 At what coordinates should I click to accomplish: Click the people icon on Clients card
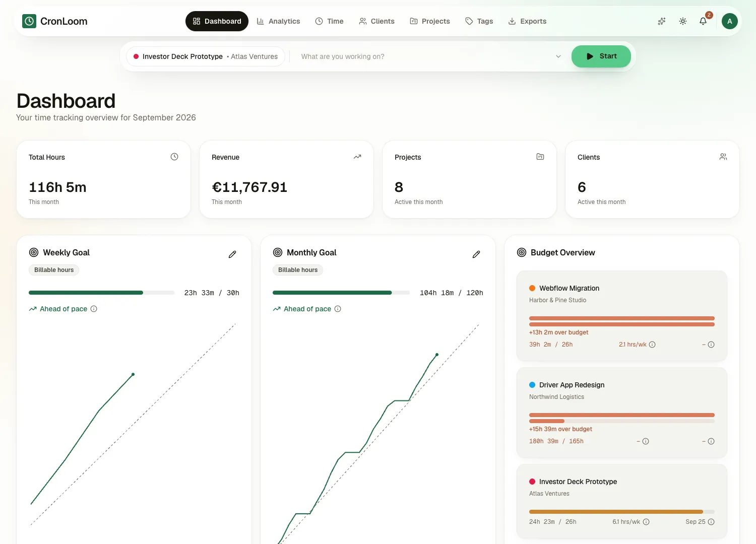pos(723,157)
